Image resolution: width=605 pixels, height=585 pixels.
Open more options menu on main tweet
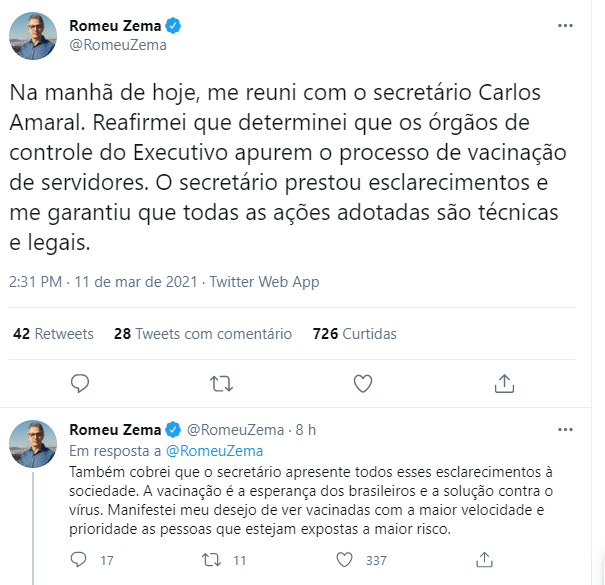(x=566, y=25)
